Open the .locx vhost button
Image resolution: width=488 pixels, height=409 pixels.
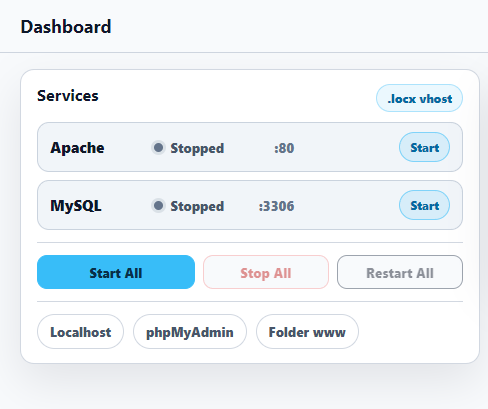(419, 98)
